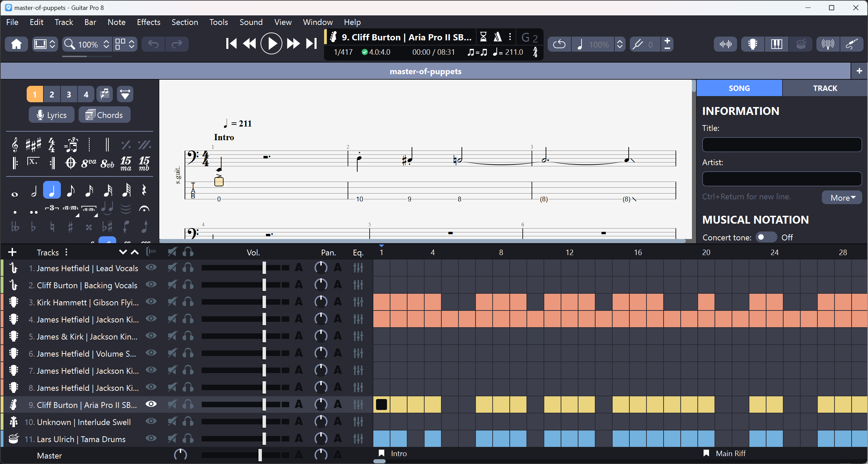This screenshot has height=464, width=868.
Task: Open the Tracks options menu dots
Action: click(x=66, y=252)
